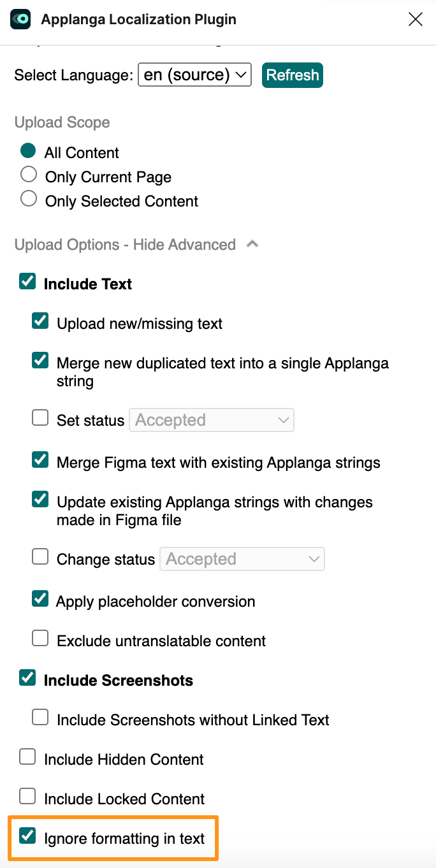Select the All Content radio option

28,151
